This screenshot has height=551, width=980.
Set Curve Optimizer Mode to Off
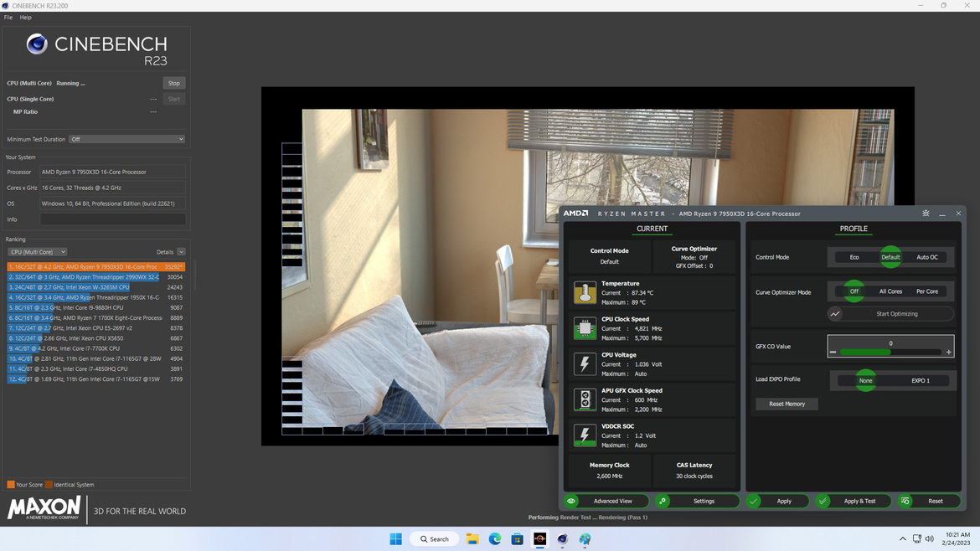854,291
